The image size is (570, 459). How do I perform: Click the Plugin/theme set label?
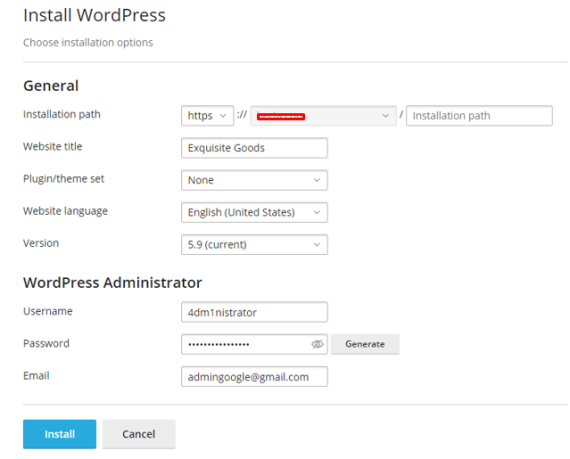64,179
